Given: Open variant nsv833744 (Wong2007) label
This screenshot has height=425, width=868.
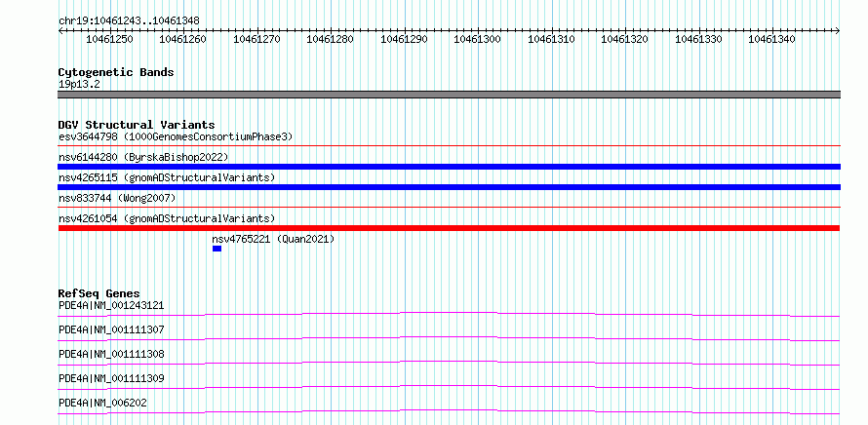Looking at the screenshot, I should pyautogui.click(x=117, y=198).
